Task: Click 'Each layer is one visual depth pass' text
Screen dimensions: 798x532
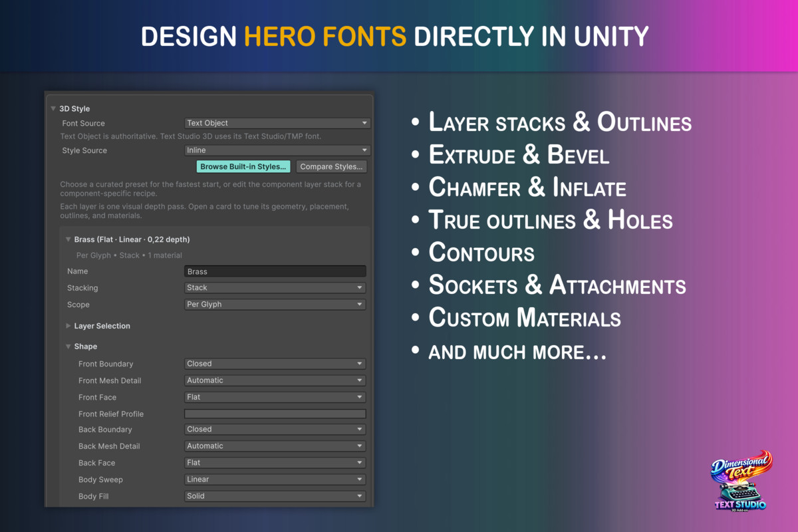Action: pyautogui.click(x=204, y=211)
